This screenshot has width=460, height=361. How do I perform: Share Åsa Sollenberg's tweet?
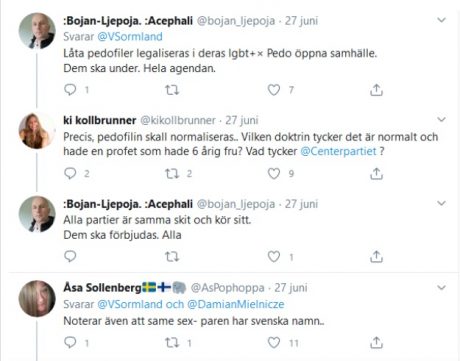(376, 342)
